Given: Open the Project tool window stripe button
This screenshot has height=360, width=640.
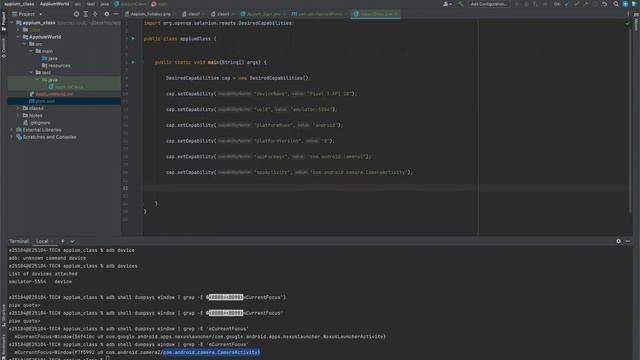Looking at the screenshot, I should (x=4, y=21).
